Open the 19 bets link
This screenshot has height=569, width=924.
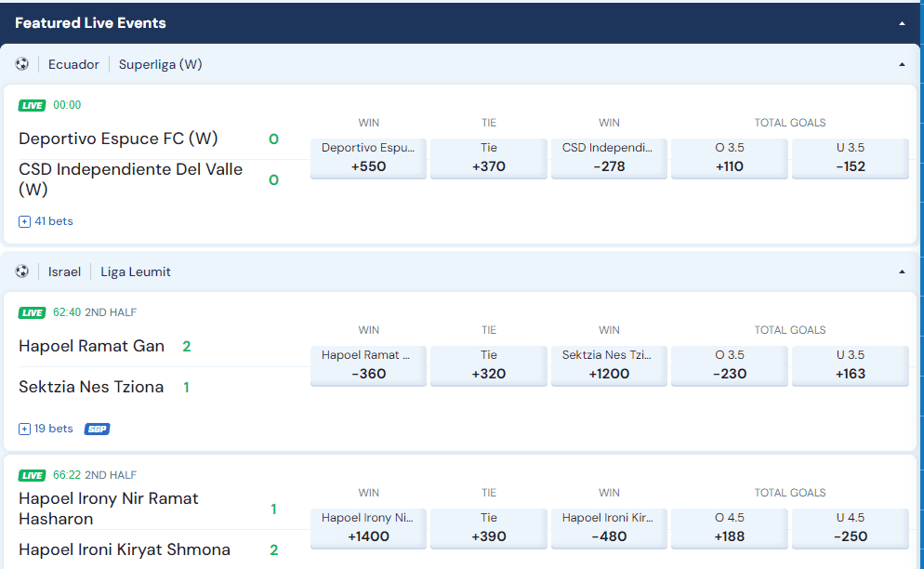pyautogui.click(x=53, y=429)
